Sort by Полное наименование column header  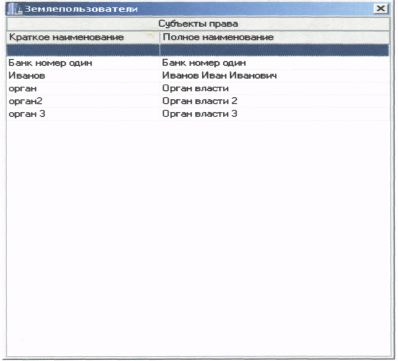(275, 37)
